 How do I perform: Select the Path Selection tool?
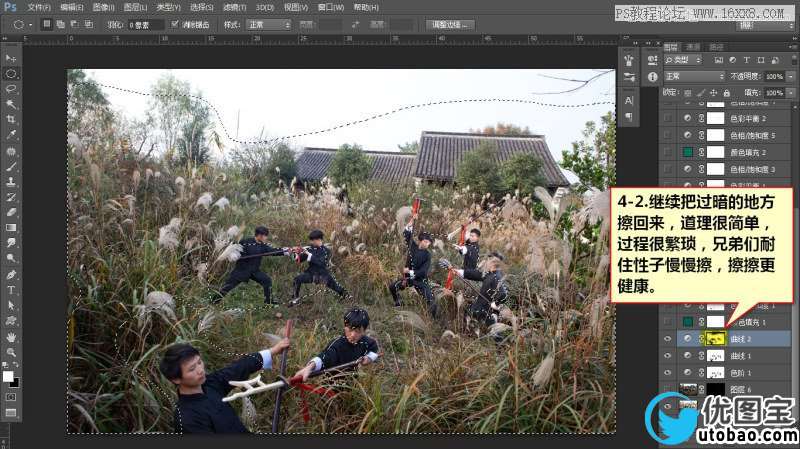11,306
